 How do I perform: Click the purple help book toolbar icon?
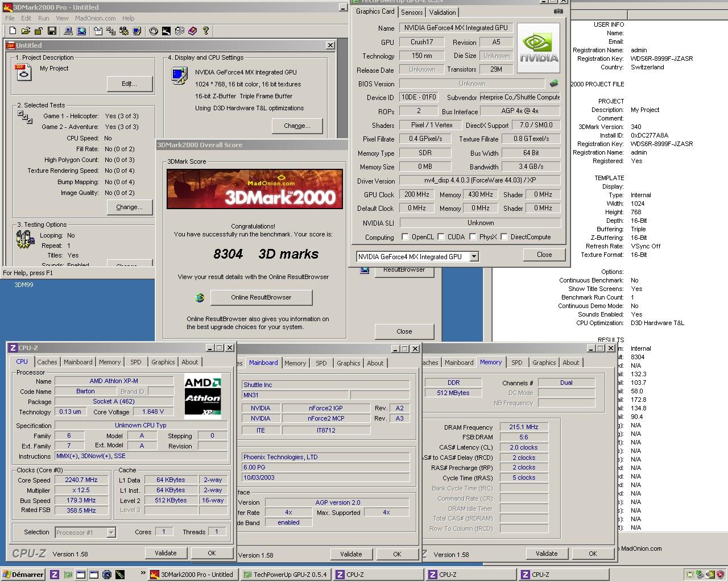pyautogui.click(x=193, y=31)
